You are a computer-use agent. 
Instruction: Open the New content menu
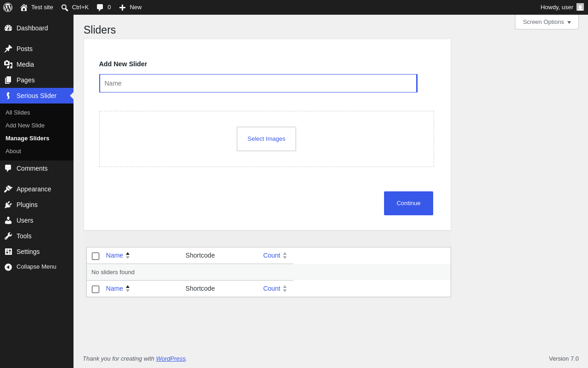click(130, 7)
